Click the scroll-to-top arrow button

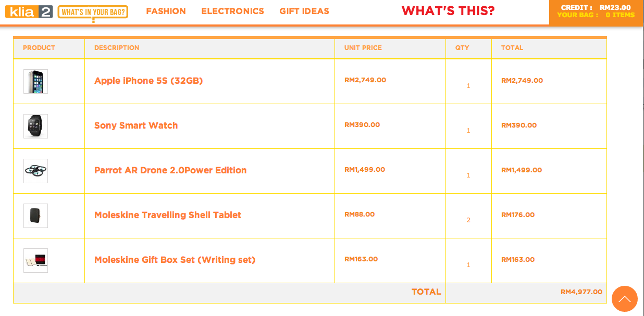tap(624, 299)
